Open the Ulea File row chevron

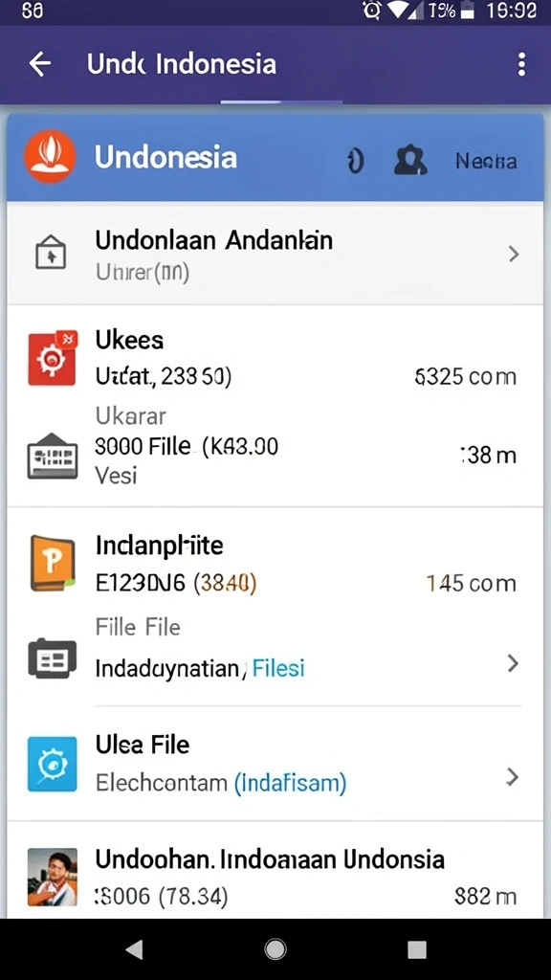coord(513,777)
